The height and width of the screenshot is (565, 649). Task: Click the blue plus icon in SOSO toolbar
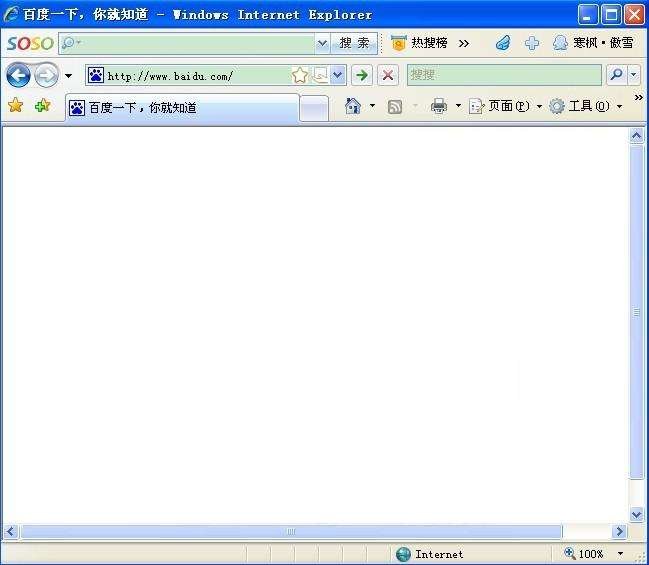click(531, 43)
